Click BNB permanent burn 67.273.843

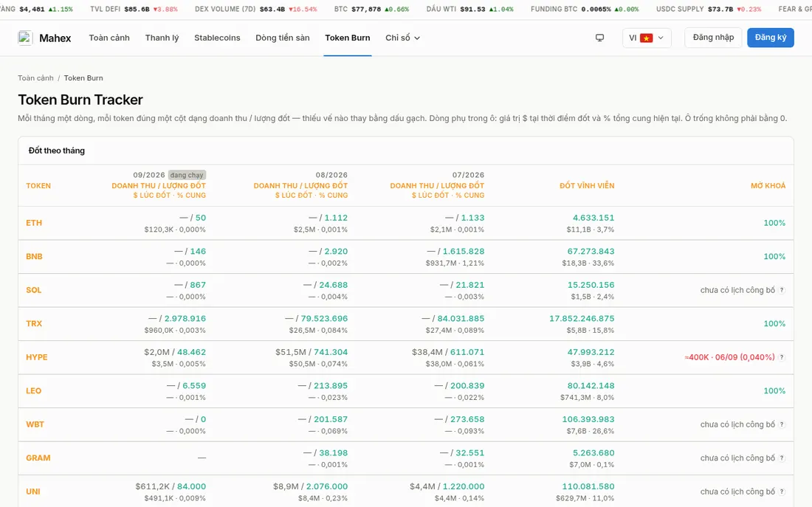click(591, 252)
